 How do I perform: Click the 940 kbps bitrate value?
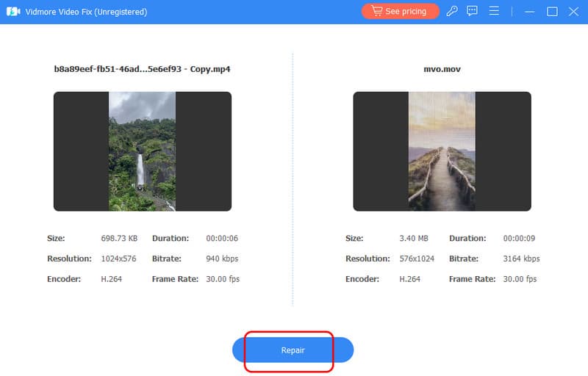pos(221,259)
